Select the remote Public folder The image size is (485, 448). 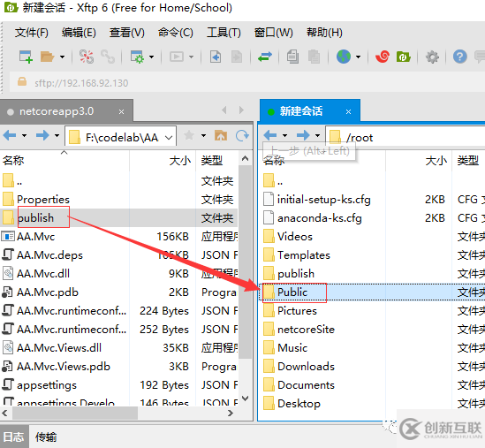292,292
